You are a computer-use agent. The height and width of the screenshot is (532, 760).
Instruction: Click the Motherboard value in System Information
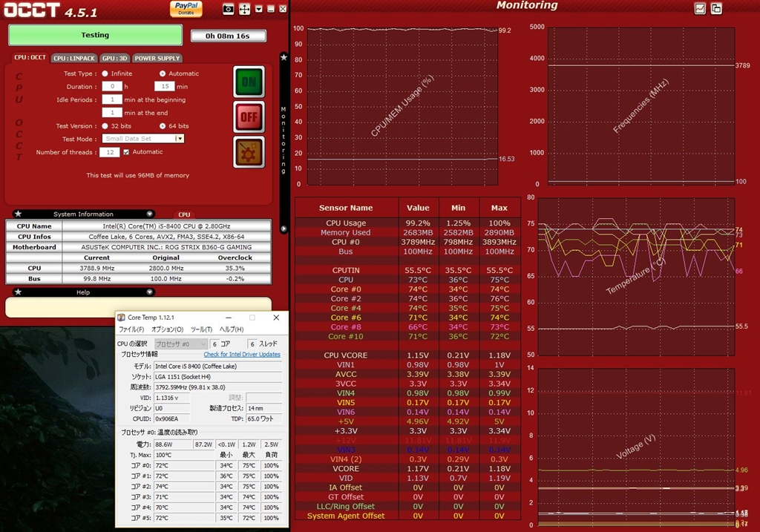166,247
